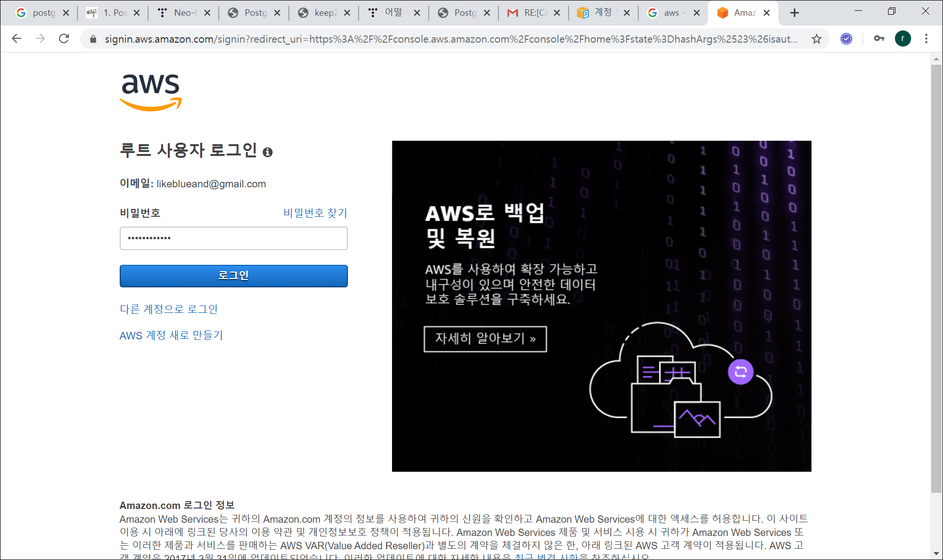The image size is (943, 560).
Task: Click the 로그인 button
Action: click(x=234, y=276)
